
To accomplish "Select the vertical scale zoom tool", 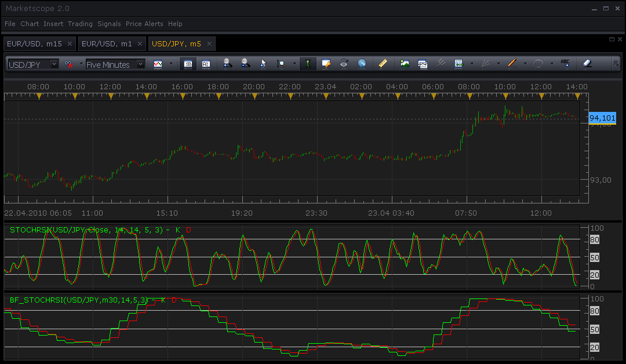I will tap(281, 64).
